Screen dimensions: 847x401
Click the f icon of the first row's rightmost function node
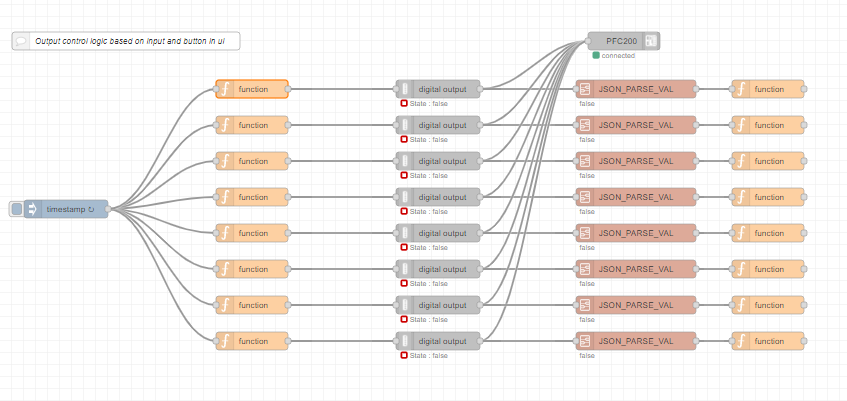pyautogui.click(x=741, y=89)
